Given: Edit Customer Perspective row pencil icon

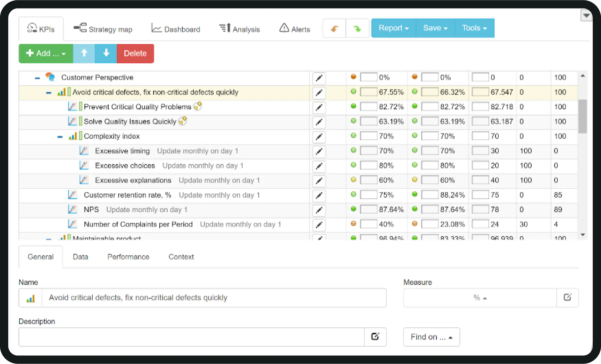Looking at the screenshot, I should [319, 78].
